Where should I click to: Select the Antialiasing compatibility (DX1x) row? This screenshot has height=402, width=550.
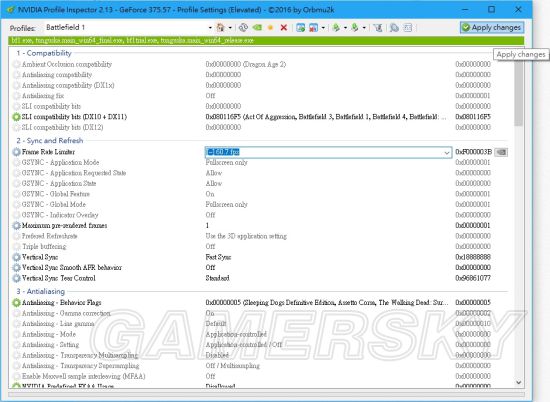click(260, 85)
